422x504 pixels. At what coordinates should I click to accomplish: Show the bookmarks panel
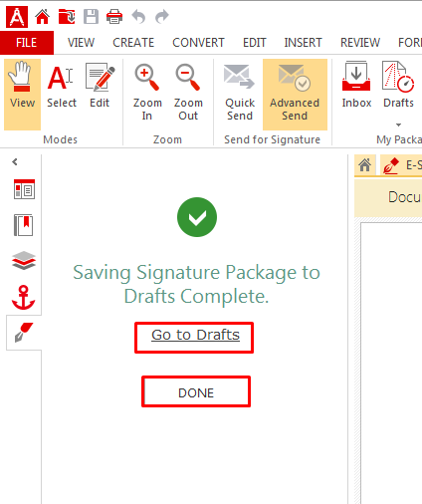click(24, 225)
